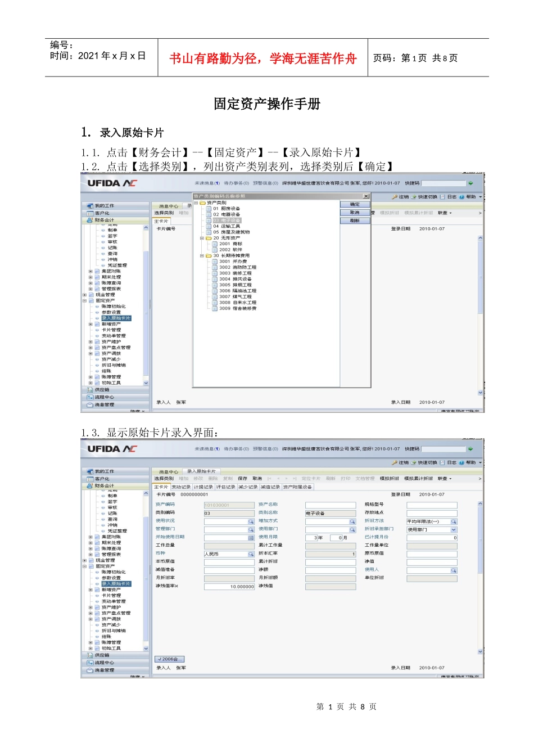
Task: Click 卡片管理 in card-entry screenshot sidebar
Action: pyautogui.click(x=111, y=596)
